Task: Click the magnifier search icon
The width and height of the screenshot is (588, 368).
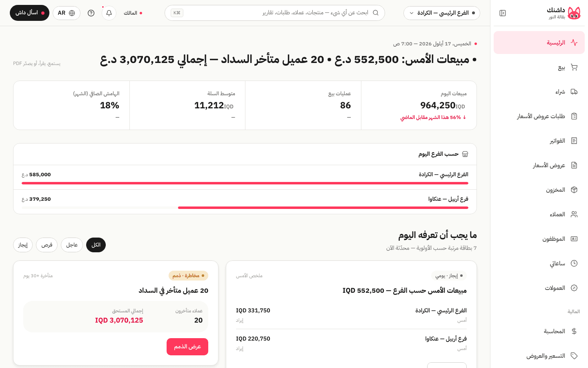Action: coord(376,13)
